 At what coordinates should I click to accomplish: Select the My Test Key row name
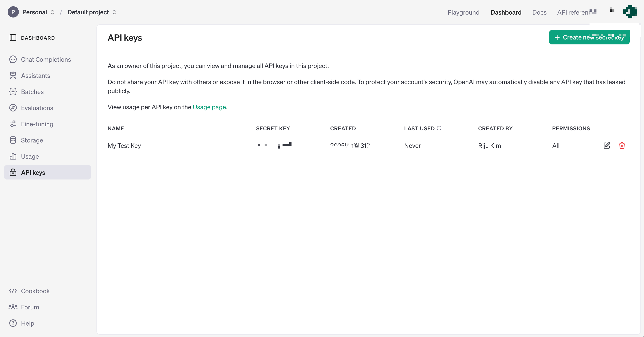[124, 146]
